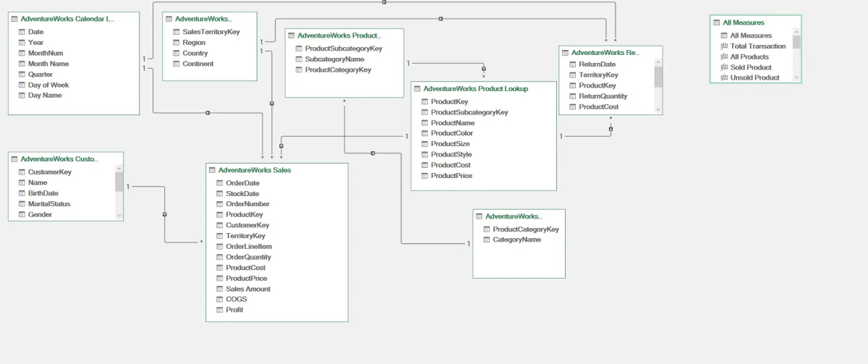Click the AdventureWorks Product Lookup table icon

pos(417,88)
